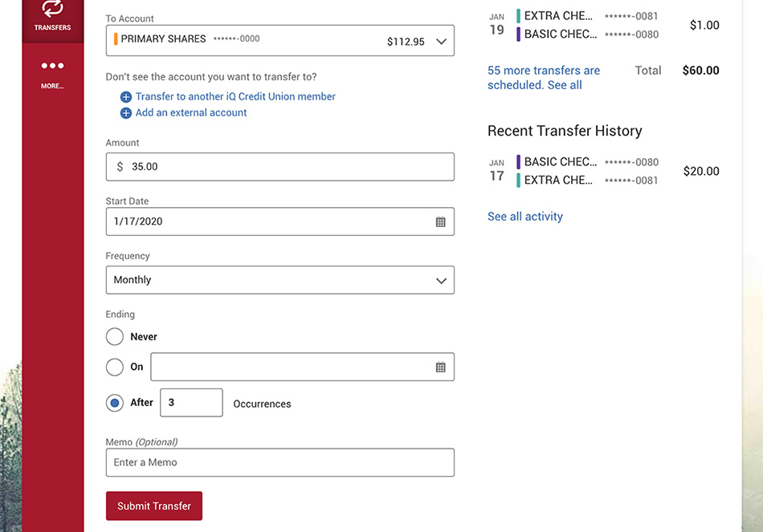Click the Submit Transfer button
The width and height of the screenshot is (763, 532).
(x=154, y=506)
